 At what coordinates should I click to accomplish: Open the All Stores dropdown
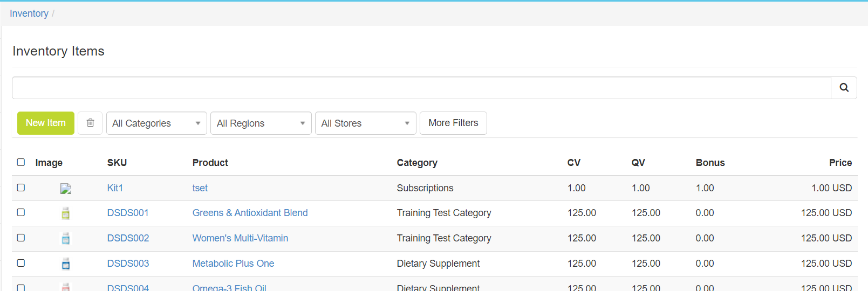(x=365, y=123)
